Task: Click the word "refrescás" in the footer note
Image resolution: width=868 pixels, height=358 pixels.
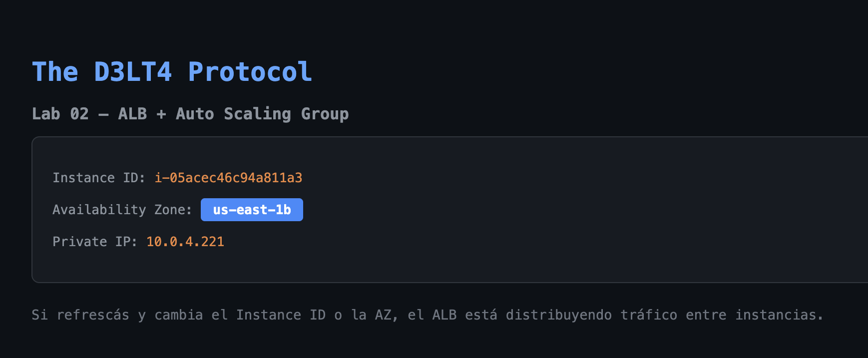Action: (x=92, y=315)
